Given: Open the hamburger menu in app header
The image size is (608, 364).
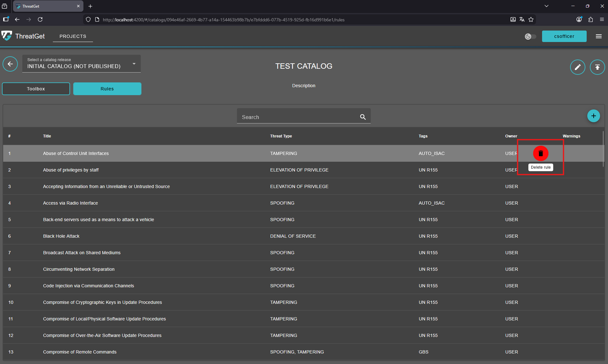Looking at the screenshot, I should 598,36.
